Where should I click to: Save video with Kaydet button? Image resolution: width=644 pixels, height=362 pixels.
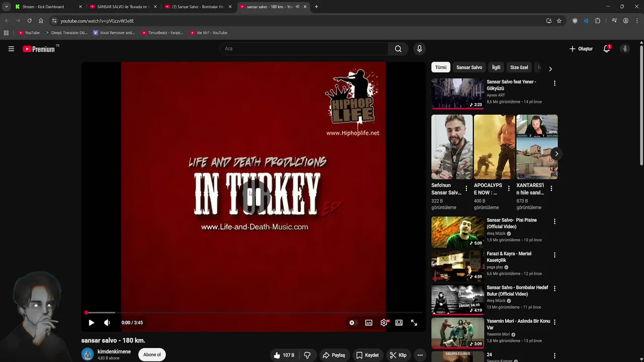pyautogui.click(x=368, y=355)
